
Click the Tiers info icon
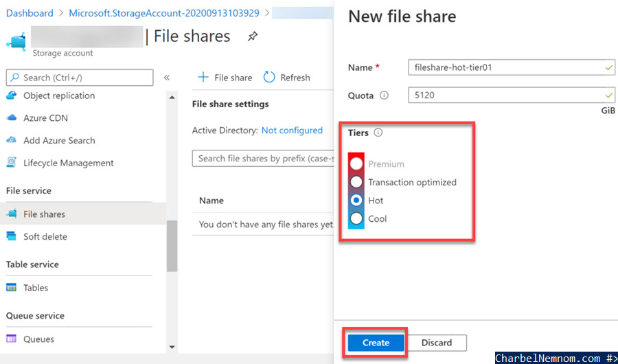coord(378,133)
